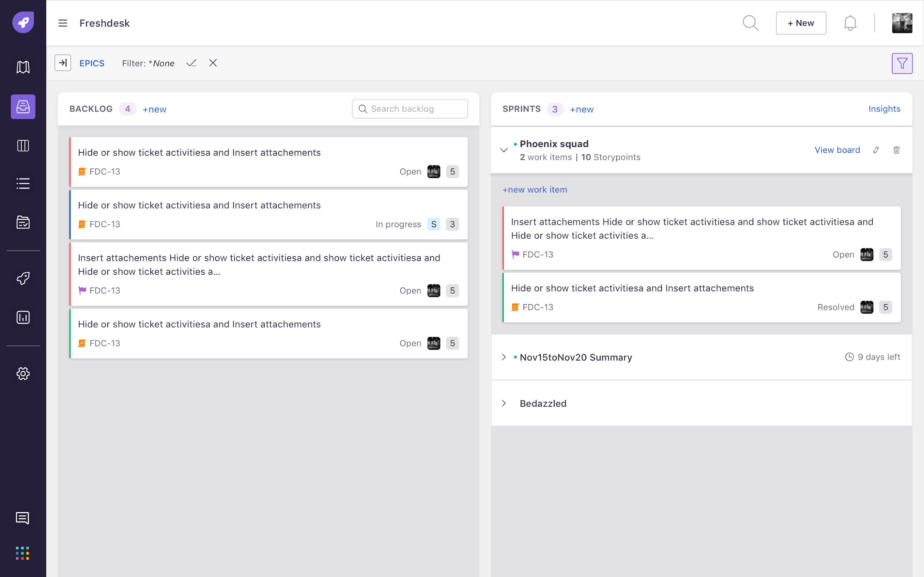The height and width of the screenshot is (577, 924).
Task: Open the releases rocket sidebar icon
Action: (23, 278)
